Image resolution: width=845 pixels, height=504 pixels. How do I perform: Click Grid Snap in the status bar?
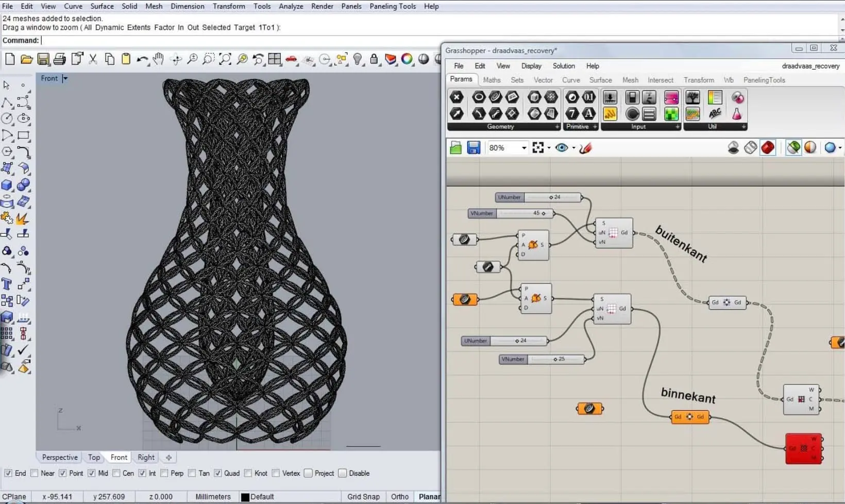click(x=363, y=497)
